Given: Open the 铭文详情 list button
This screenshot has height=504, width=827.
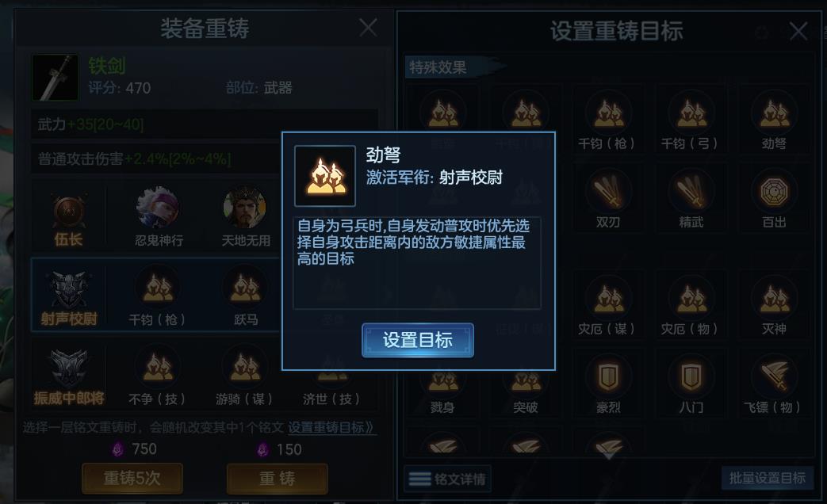Looking at the screenshot, I should [447, 479].
